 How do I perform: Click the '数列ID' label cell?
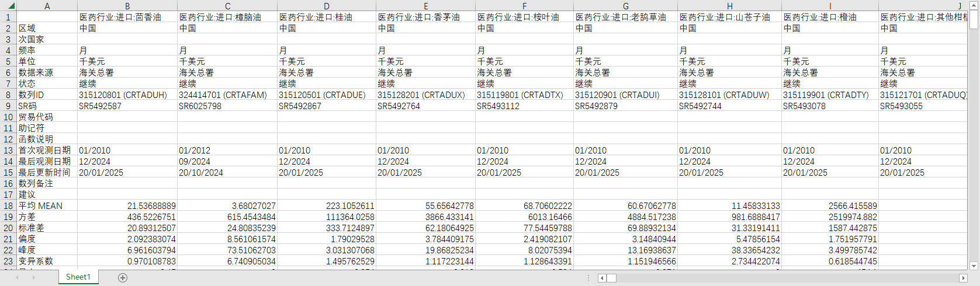[47, 95]
